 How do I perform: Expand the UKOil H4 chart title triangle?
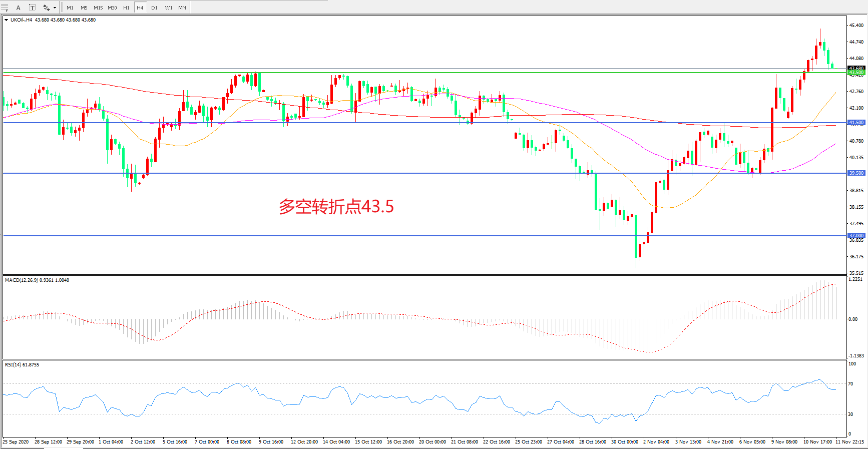(6, 20)
